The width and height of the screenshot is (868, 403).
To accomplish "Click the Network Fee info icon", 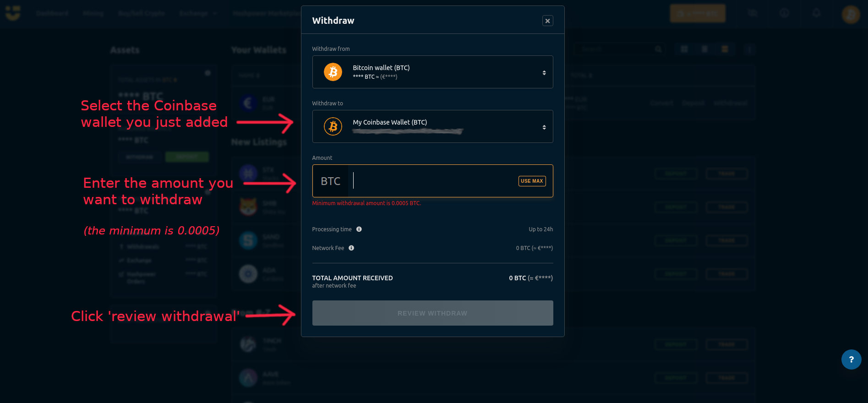I will (x=351, y=248).
